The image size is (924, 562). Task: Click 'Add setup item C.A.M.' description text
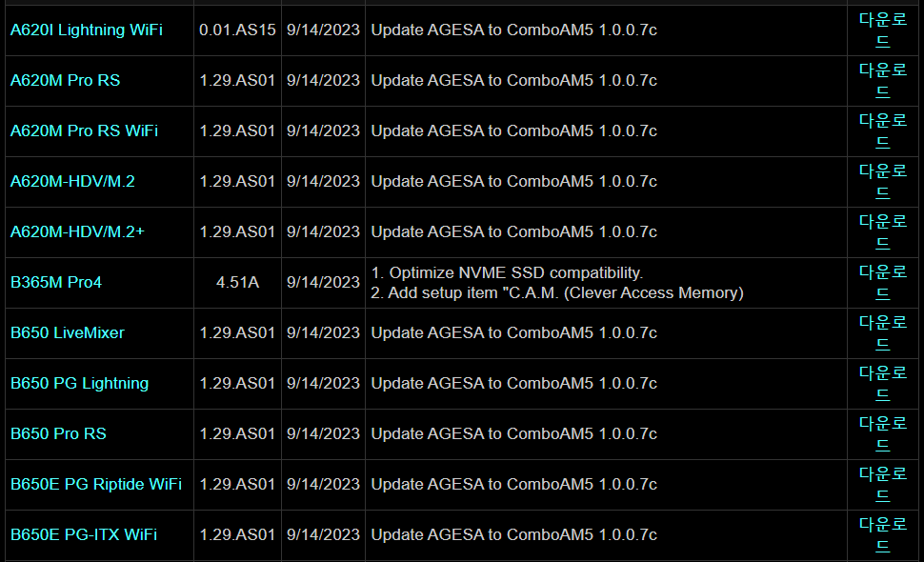pos(557,293)
